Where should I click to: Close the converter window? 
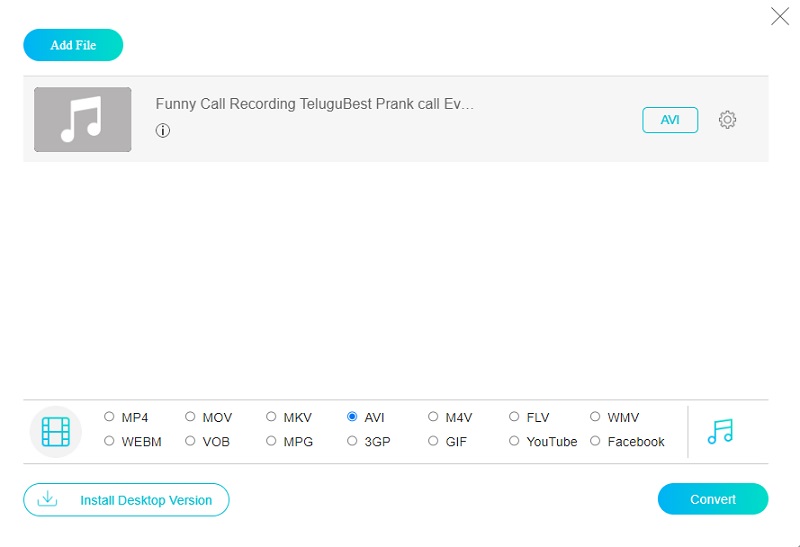780,16
